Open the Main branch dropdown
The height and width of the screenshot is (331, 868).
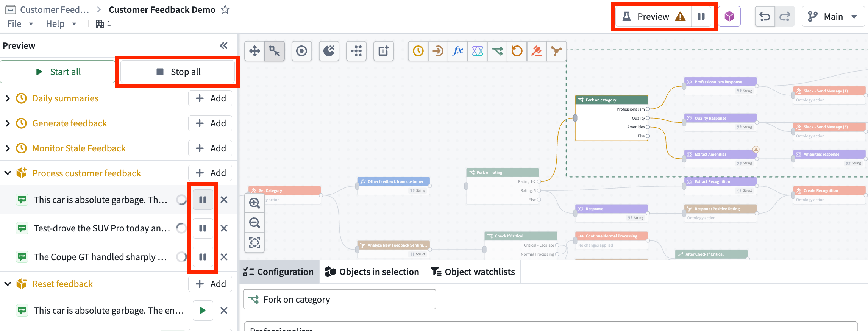click(x=833, y=17)
